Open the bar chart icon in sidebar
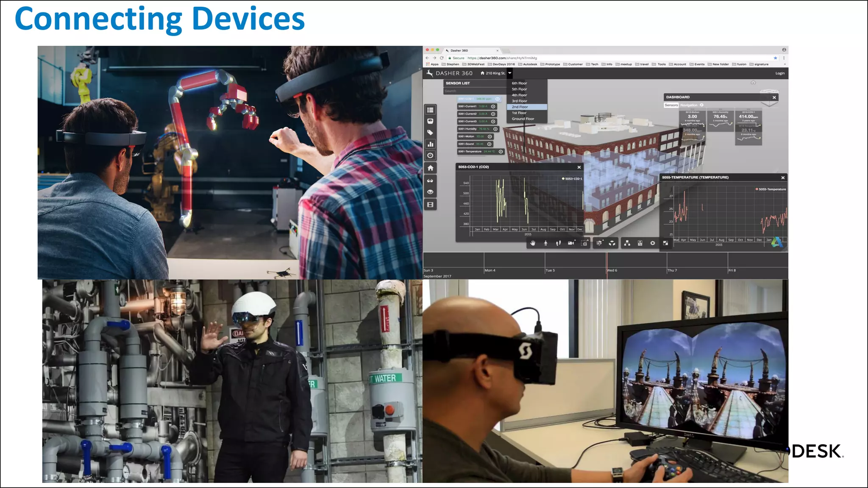Screen dimensions: 868x488 430,144
